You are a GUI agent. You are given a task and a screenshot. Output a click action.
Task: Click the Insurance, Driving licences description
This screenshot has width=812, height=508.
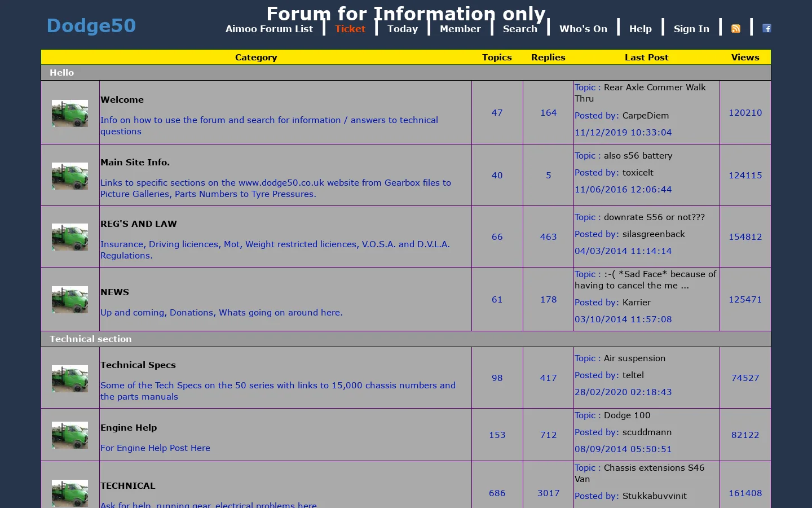[x=275, y=250]
